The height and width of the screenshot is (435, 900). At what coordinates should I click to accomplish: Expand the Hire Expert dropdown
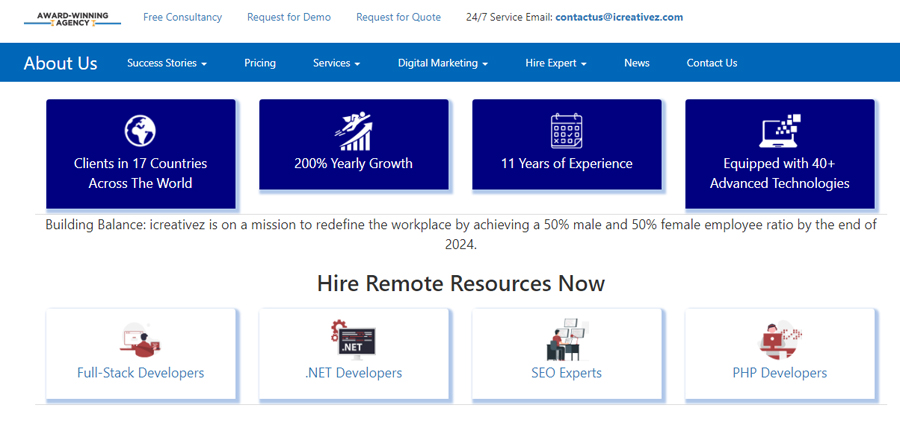556,63
